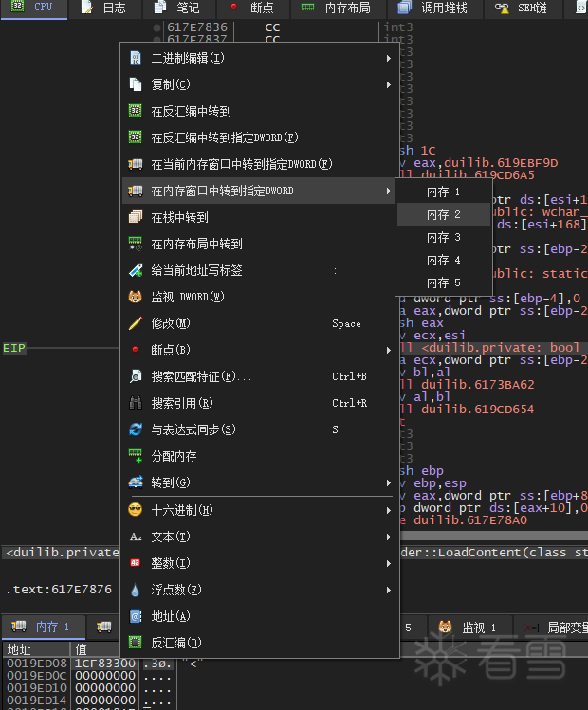
Task: Click the EIP marker label
Action: pos(14,348)
